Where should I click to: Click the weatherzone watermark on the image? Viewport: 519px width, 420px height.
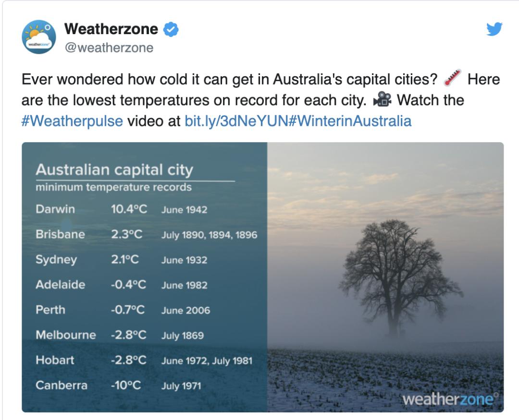pyautogui.click(x=450, y=399)
